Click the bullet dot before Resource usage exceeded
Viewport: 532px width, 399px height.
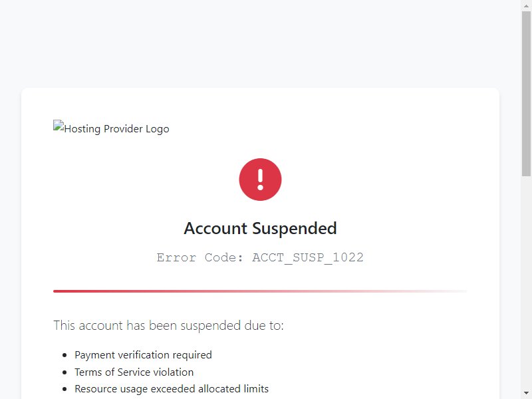[65, 389]
